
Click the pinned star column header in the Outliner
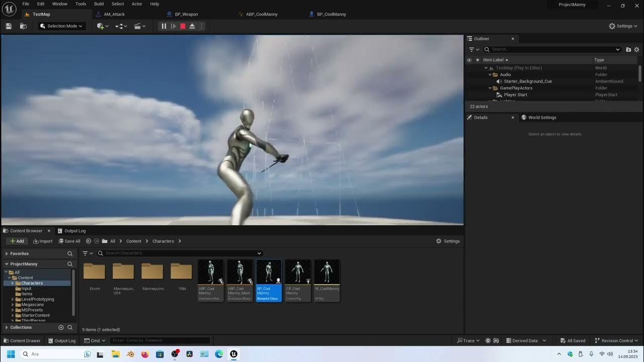pyautogui.click(x=477, y=60)
